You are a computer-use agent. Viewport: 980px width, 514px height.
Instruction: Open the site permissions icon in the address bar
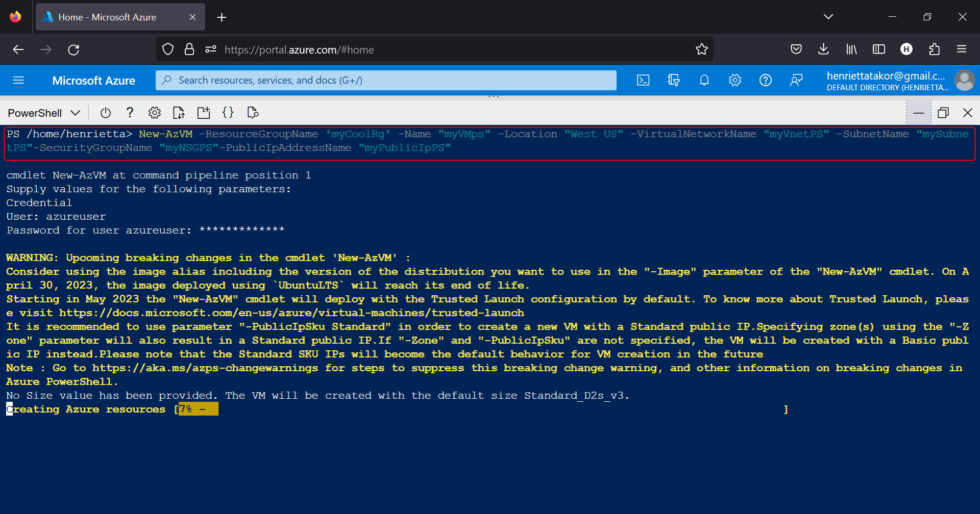(211, 49)
